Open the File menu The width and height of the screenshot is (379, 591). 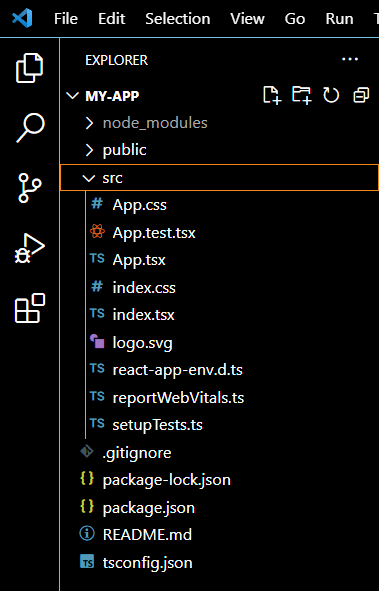[x=66, y=18]
